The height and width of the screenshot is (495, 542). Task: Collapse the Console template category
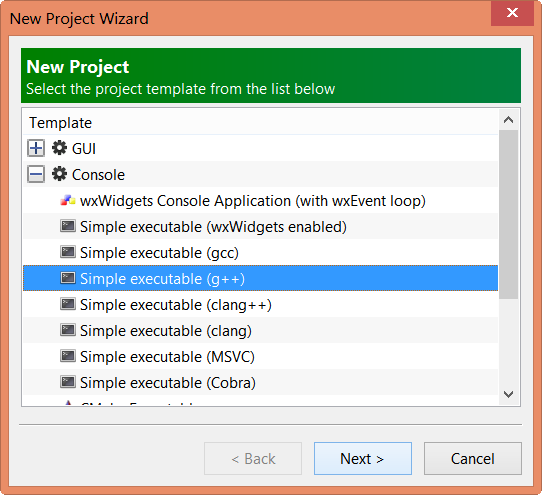(x=36, y=174)
